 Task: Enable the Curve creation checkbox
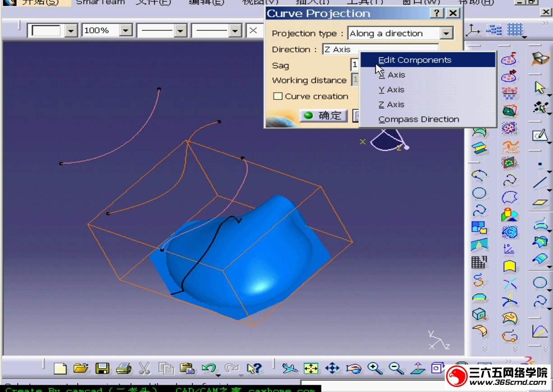click(278, 96)
